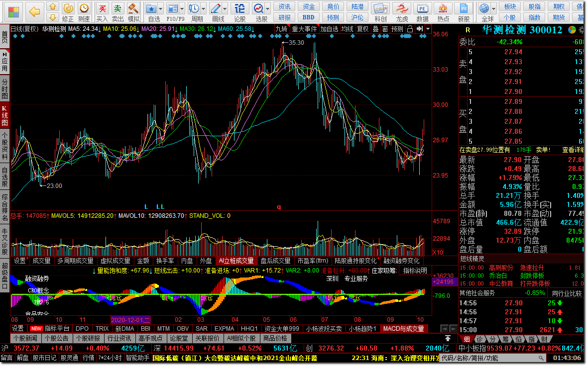Click the BBD toolbar button
Image resolution: width=588 pixels, height=366 pixels.
coord(308,17)
